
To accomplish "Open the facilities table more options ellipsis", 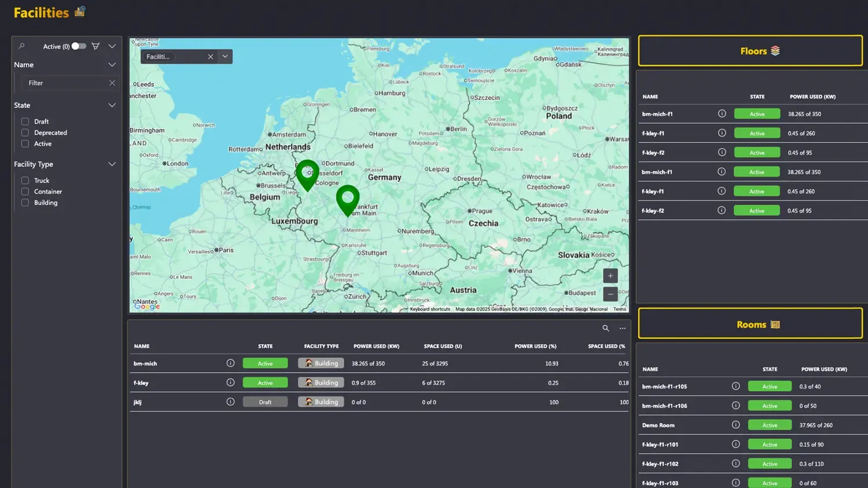I will pos(623,328).
